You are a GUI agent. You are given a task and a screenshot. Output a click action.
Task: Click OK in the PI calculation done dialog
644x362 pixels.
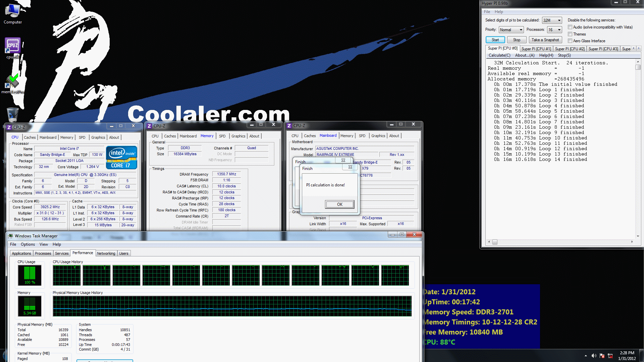point(339,204)
